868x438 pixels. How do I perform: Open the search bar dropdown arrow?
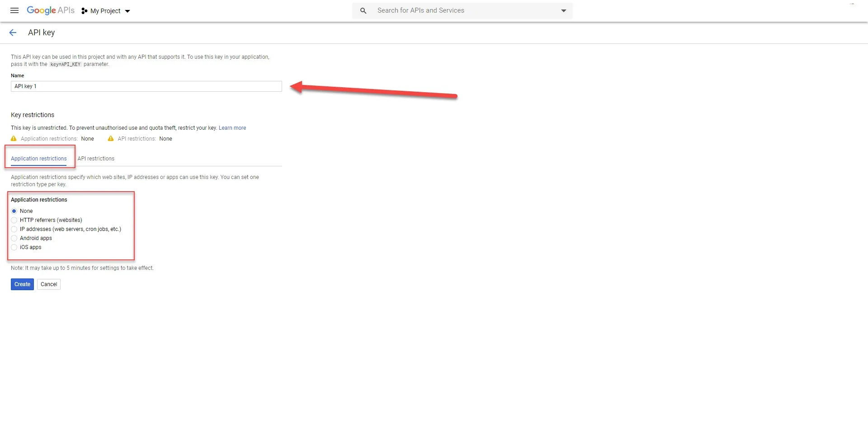(563, 10)
